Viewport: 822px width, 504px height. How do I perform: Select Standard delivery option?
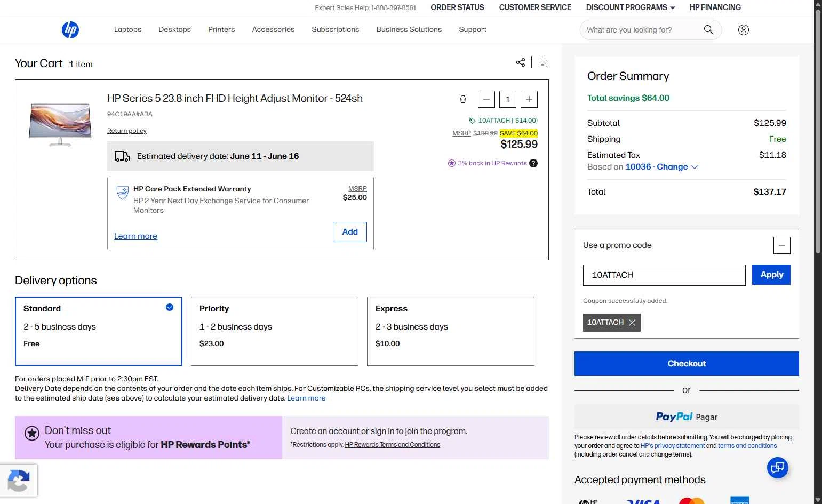pyautogui.click(x=99, y=331)
